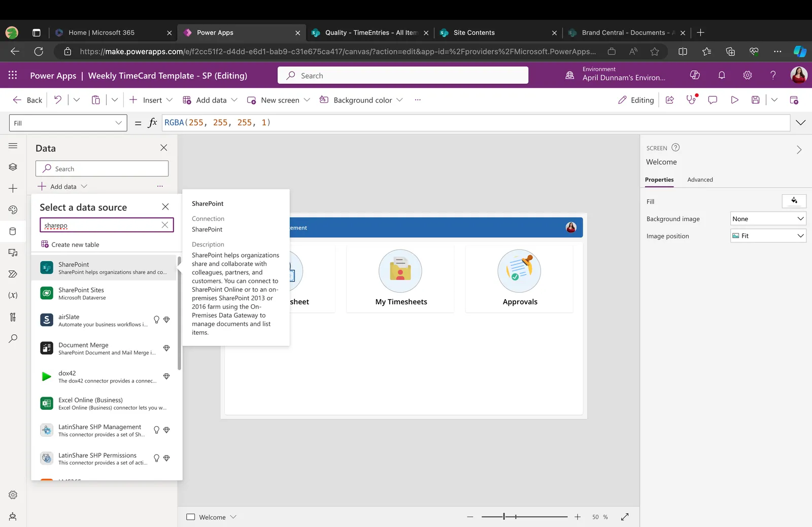The height and width of the screenshot is (527, 812).
Task: Open the Insert plus icon in left rail
Action: tap(13, 188)
